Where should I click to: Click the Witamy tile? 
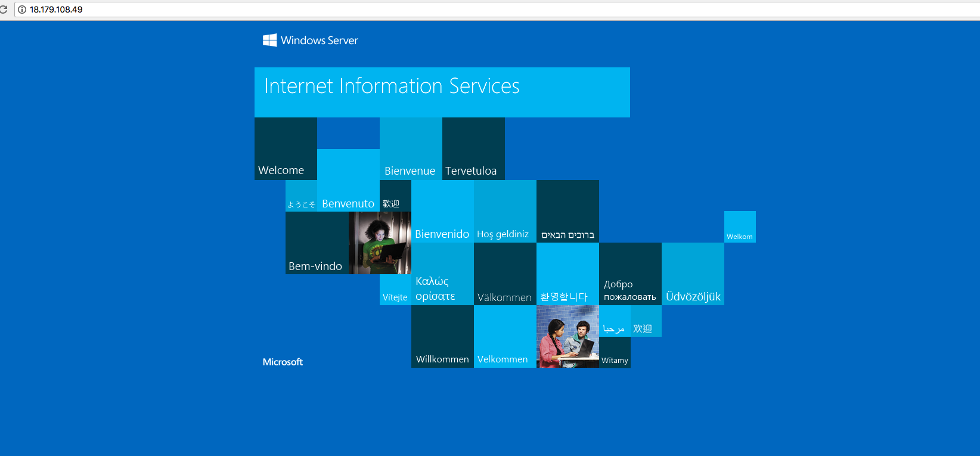tap(615, 352)
